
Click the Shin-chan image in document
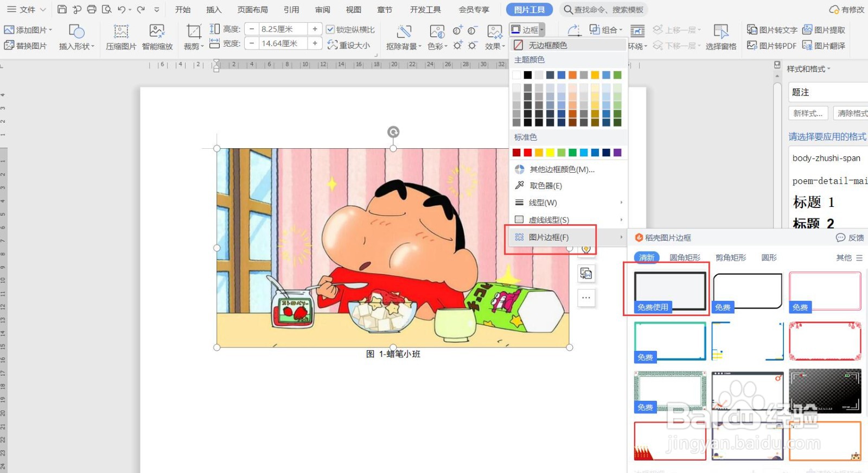point(393,248)
